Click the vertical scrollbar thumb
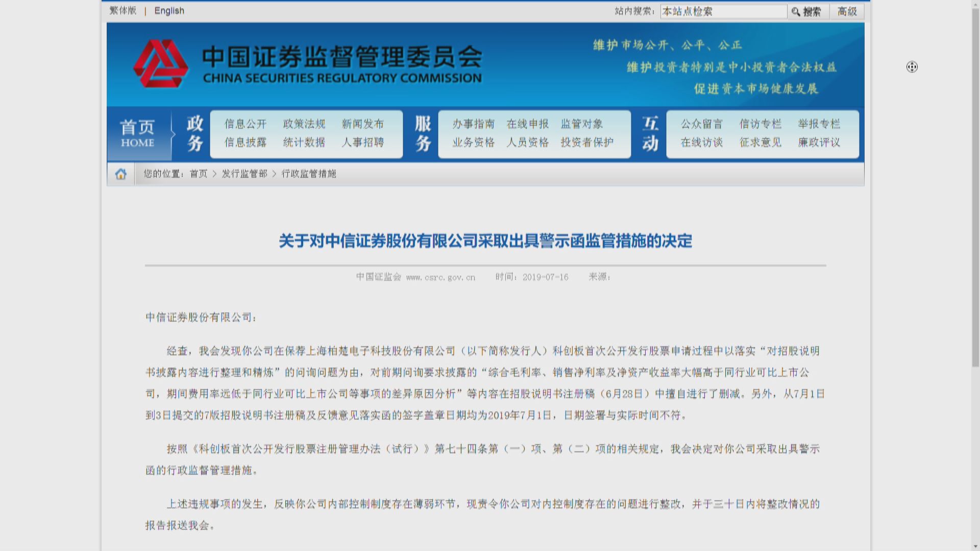This screenshot has width=980, height=551. coord(975,188)
